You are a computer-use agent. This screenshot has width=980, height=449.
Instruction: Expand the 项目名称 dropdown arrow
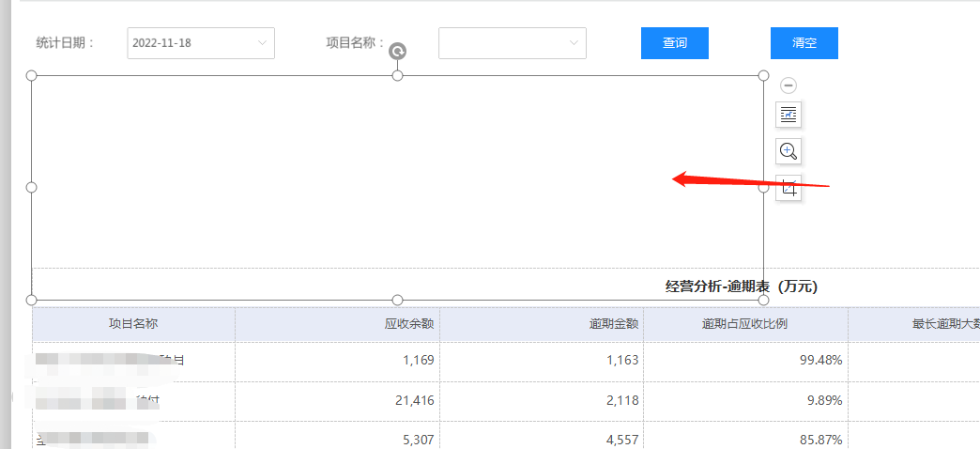(574, 43)
